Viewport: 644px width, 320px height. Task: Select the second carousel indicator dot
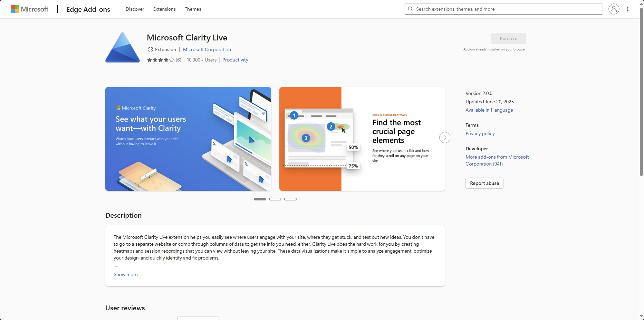pyautogui.click(x=275, y=199)
